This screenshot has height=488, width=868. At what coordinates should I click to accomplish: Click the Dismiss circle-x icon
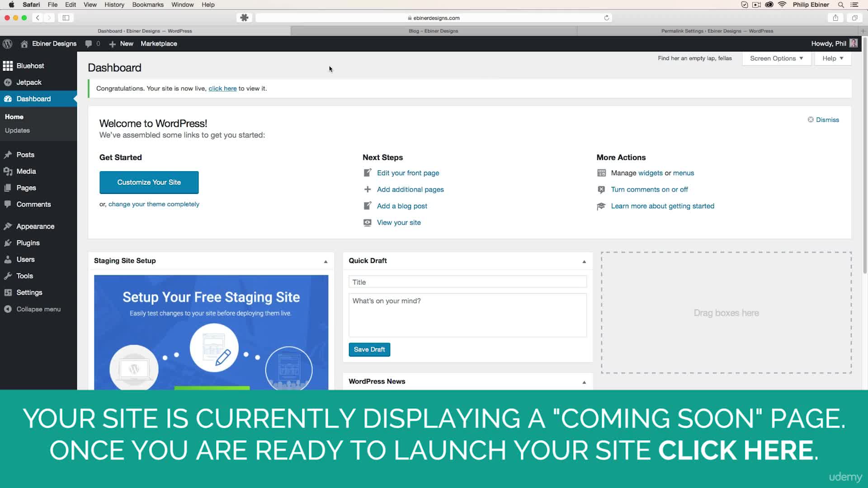tap(811, 120)
